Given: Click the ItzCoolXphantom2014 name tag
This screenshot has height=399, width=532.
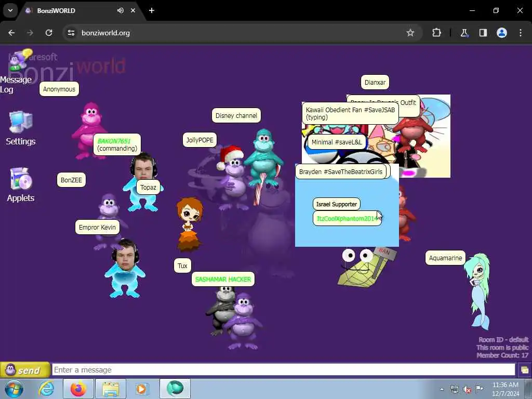Looking at the screenshot, I should pos(347,219).
